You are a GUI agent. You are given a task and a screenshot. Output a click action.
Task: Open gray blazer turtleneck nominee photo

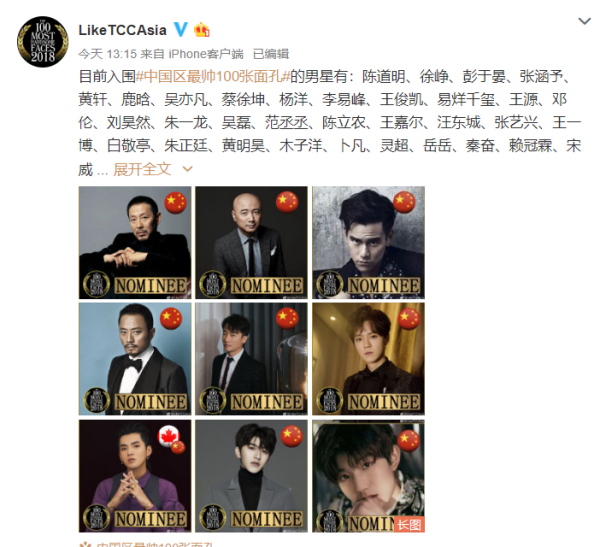[x=251, y=476]
